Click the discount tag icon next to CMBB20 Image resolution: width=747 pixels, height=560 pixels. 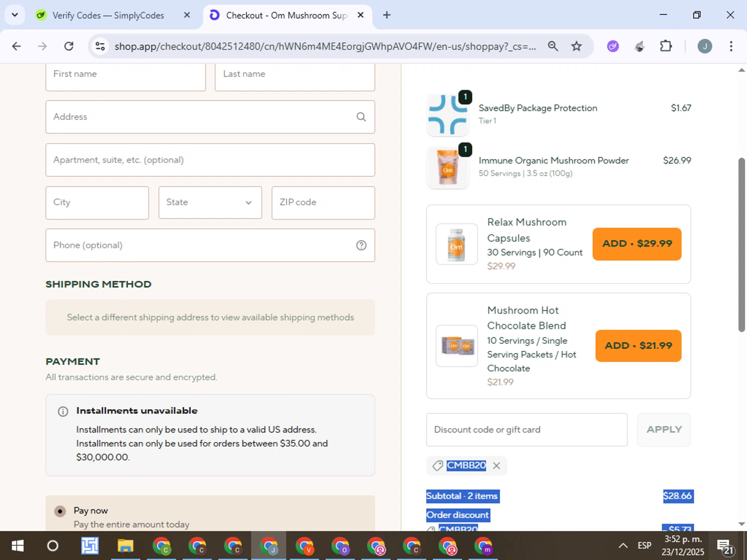(437, 465)
